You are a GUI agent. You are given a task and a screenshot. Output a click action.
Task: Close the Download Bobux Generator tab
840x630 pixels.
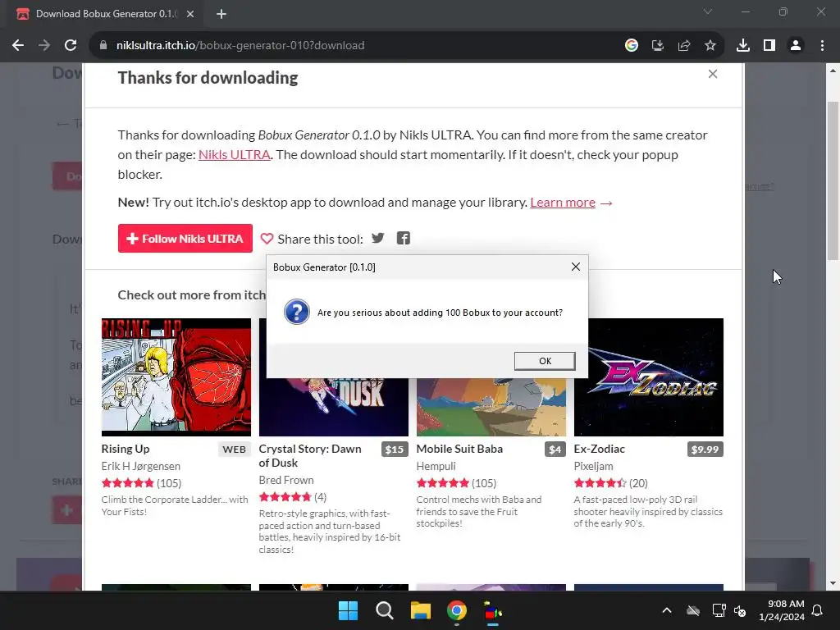point(190,14)
